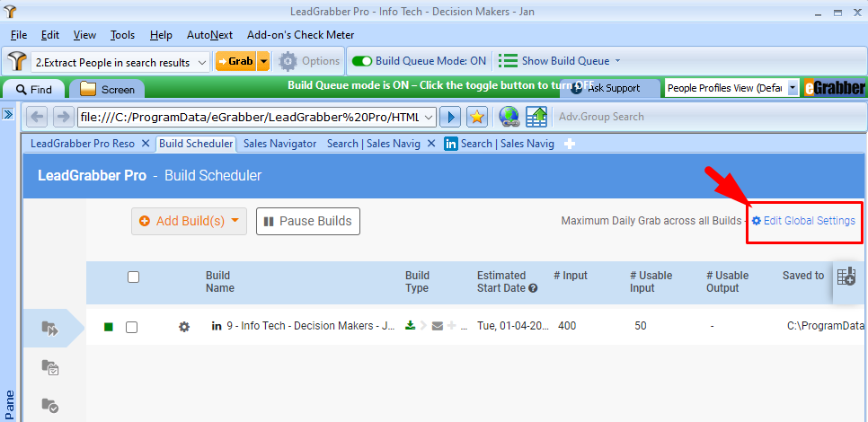Click the LeadGrabber funnel icon in toolbar
The width and height of the screenshot is (868, 422).
click(x=18, y=61)
